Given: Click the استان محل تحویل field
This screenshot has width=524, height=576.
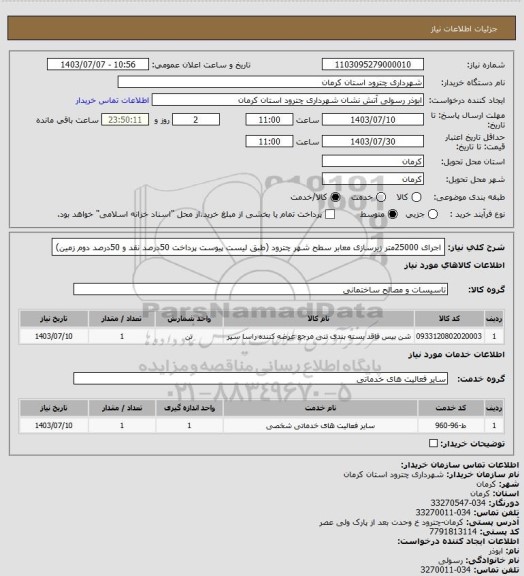Looking at the screenshot, I should 373,161.
